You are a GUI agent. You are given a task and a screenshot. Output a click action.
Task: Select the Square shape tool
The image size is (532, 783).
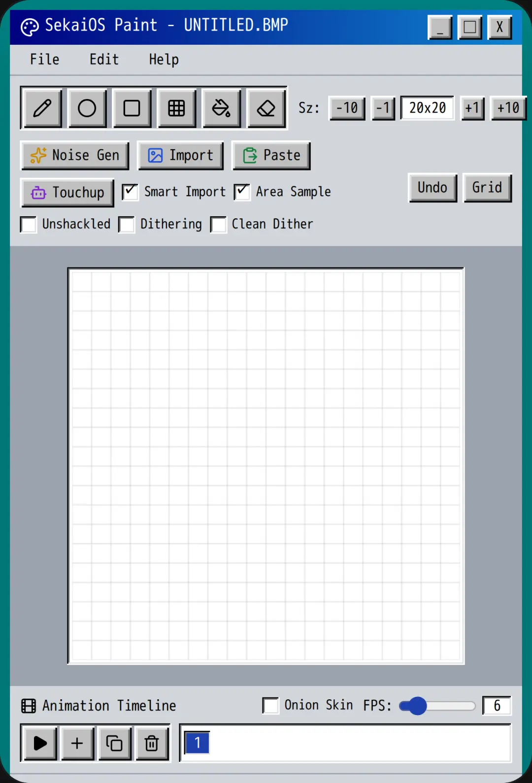tap(132, 108)
